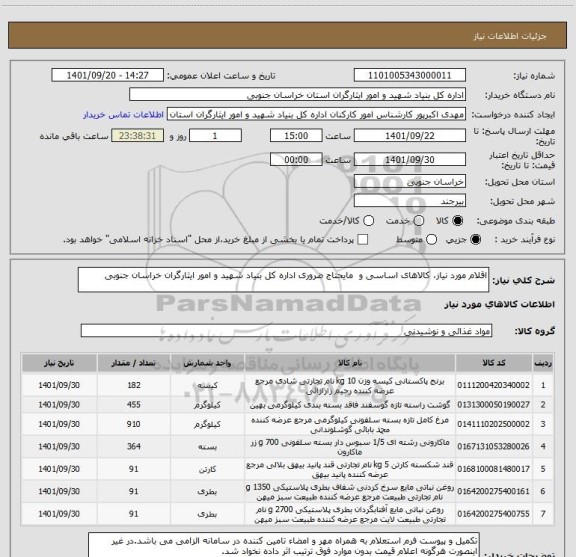The image size is (576, 557).
Task: Open the buyer contact information link
Action: coord(123,115)
